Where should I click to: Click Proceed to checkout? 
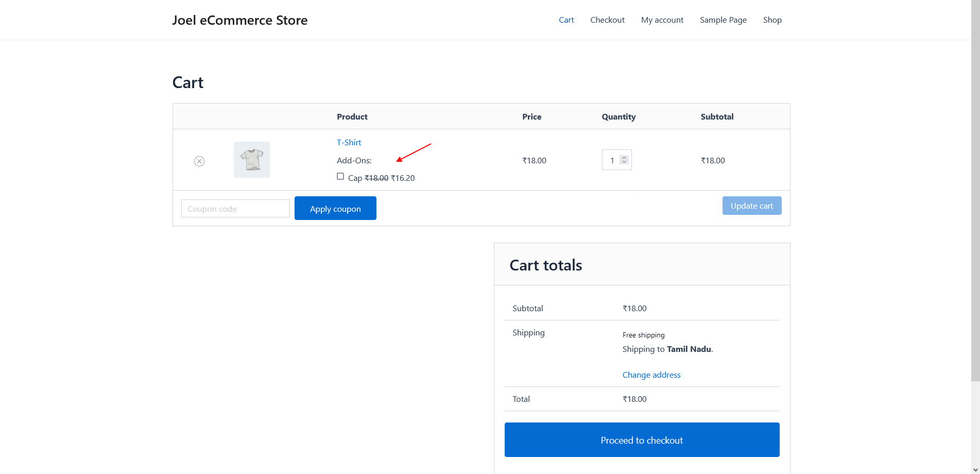(x=642, y=440)
